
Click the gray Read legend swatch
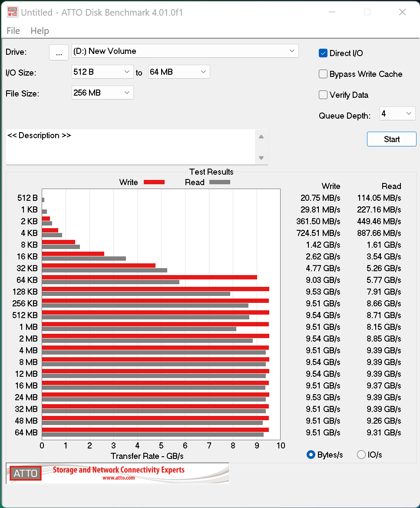(x=220, y=182)
